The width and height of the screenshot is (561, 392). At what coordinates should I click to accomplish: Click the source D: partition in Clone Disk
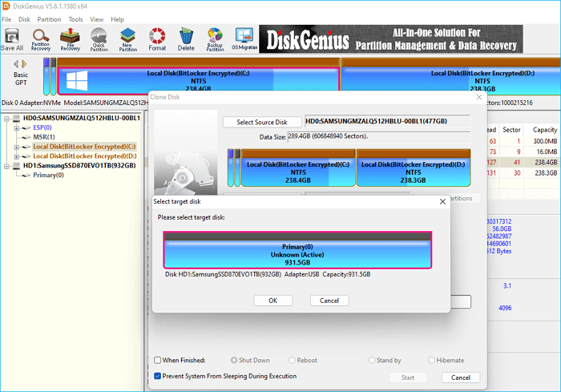pyautogui.click(x=414, y=168)
